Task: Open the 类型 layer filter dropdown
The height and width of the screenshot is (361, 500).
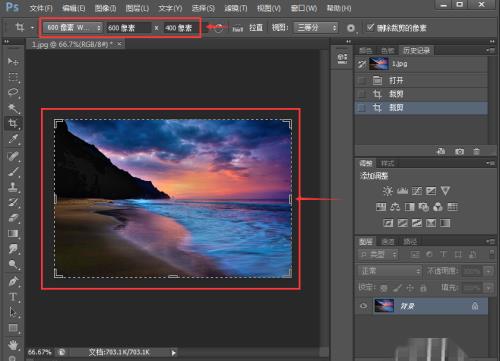Action: pyautogui.click(x=378, y=255)
